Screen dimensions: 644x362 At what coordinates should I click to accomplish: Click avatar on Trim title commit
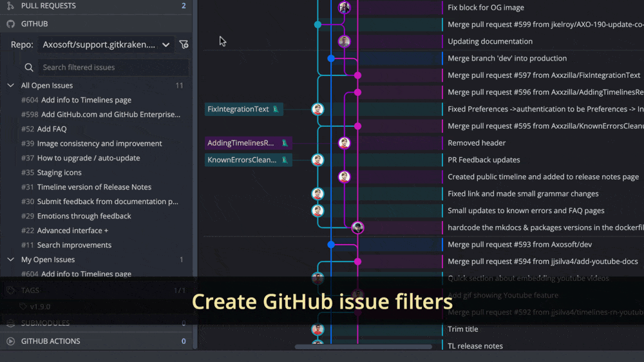pos(317,329)
